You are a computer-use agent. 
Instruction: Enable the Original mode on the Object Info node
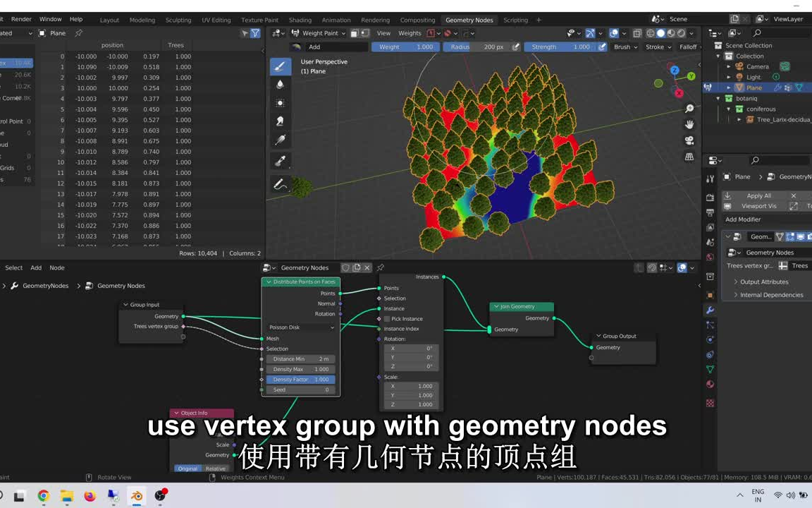pyautogui.click(x=189, y=468)
